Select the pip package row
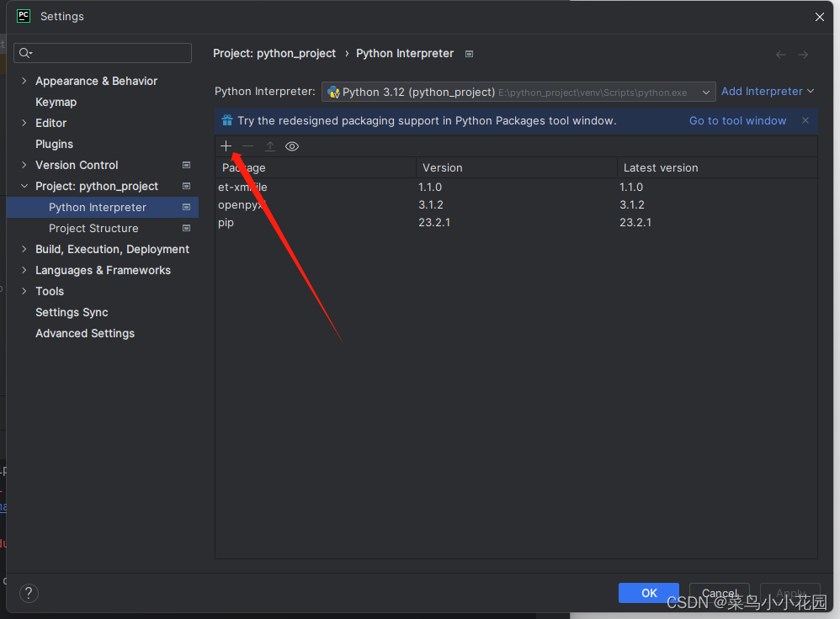Viewport: 840px width, 619px height. [x=517, y=222]
